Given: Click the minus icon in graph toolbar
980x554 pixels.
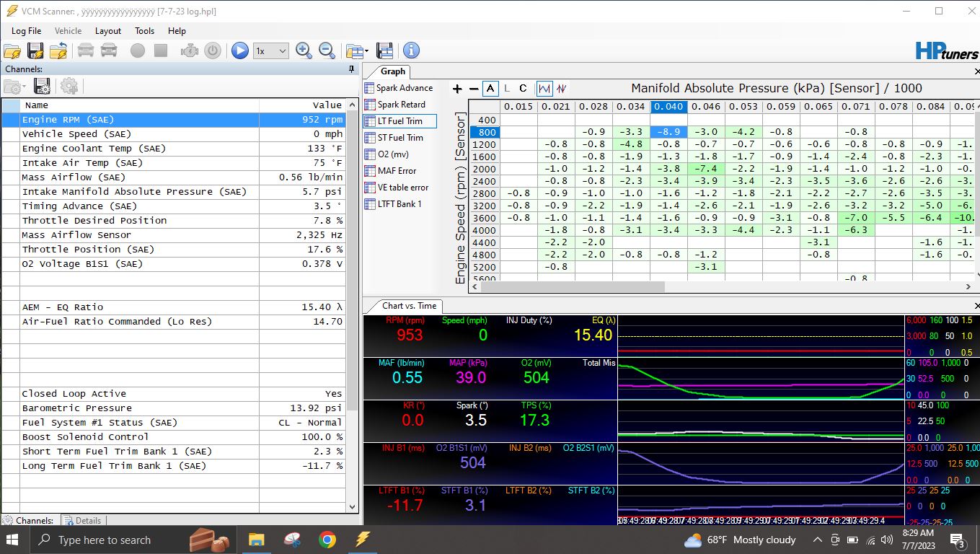Looking at the screenshot, I should 474,89.
